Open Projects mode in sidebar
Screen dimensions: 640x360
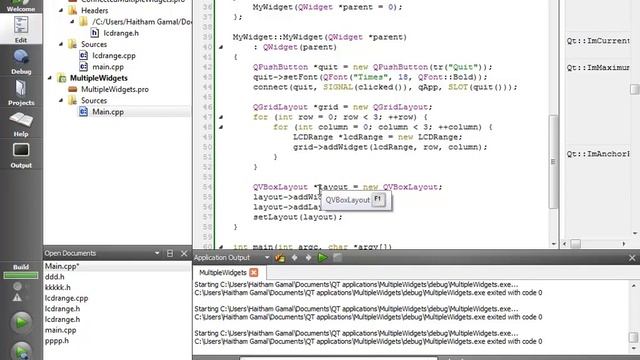click(21, 93)
